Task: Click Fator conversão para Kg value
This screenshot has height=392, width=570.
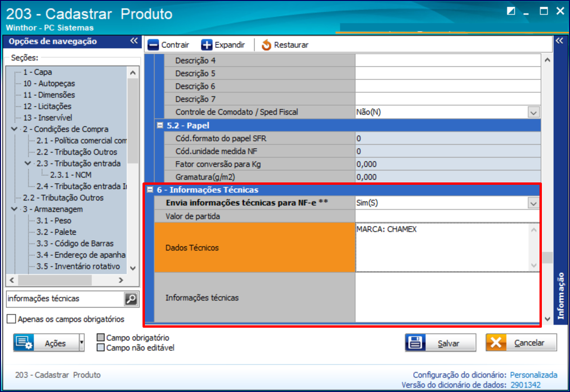Action: click(x=448, y=164)
